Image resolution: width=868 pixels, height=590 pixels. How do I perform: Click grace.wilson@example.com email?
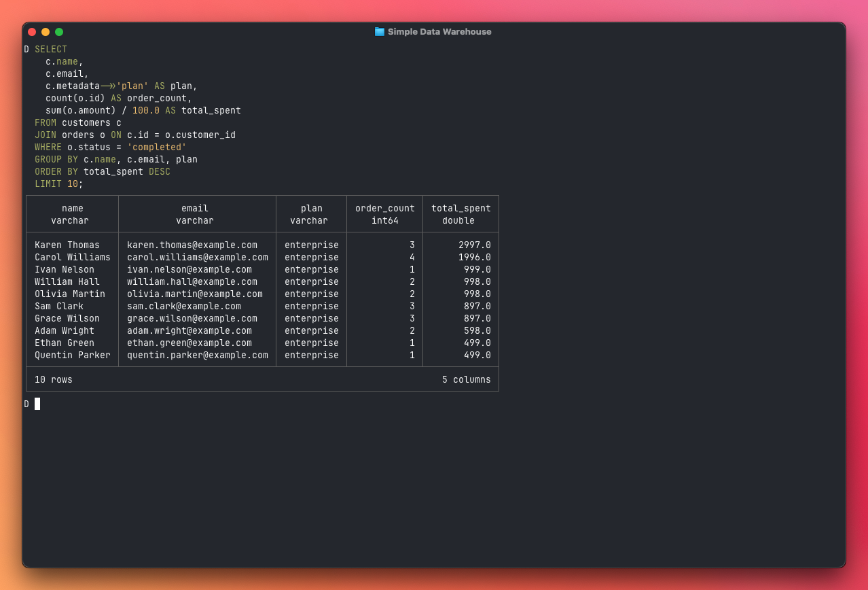pos(192,319)
